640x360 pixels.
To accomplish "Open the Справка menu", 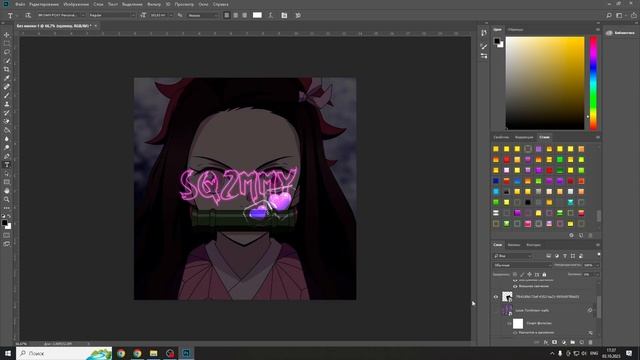I will tap(220, 4).
